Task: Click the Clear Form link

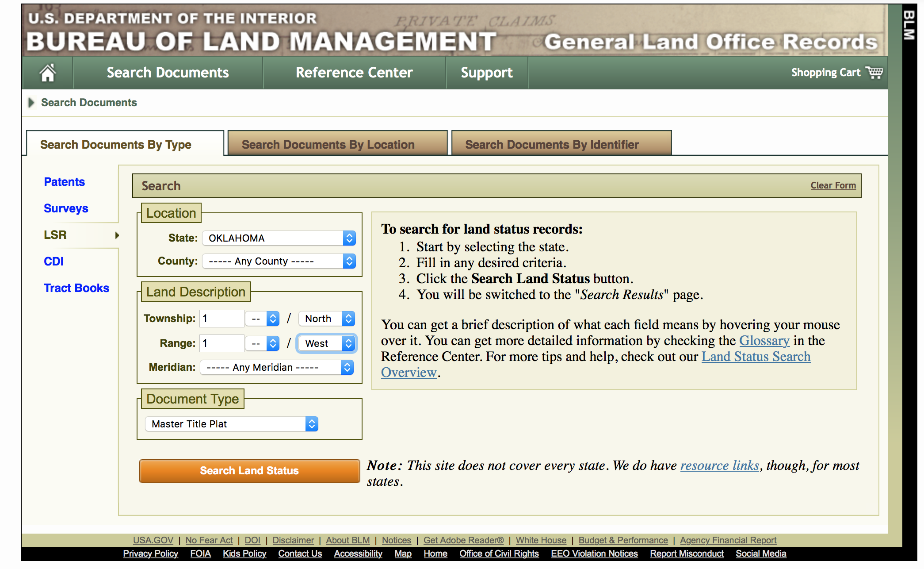Action: tap(833, 185)
